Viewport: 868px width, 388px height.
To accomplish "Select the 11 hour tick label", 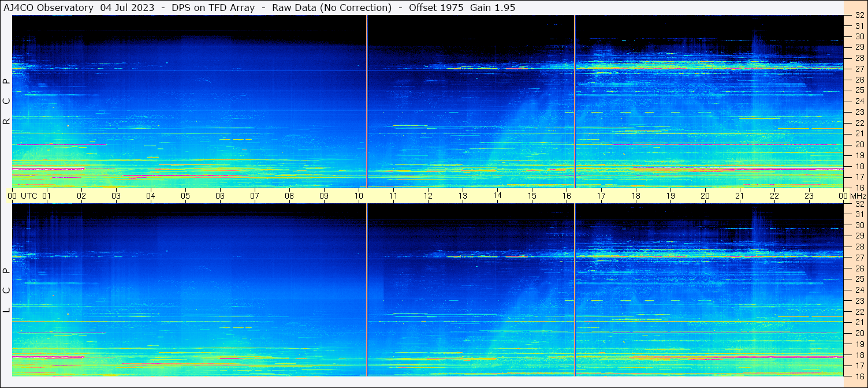I will [x=393, y=196].
